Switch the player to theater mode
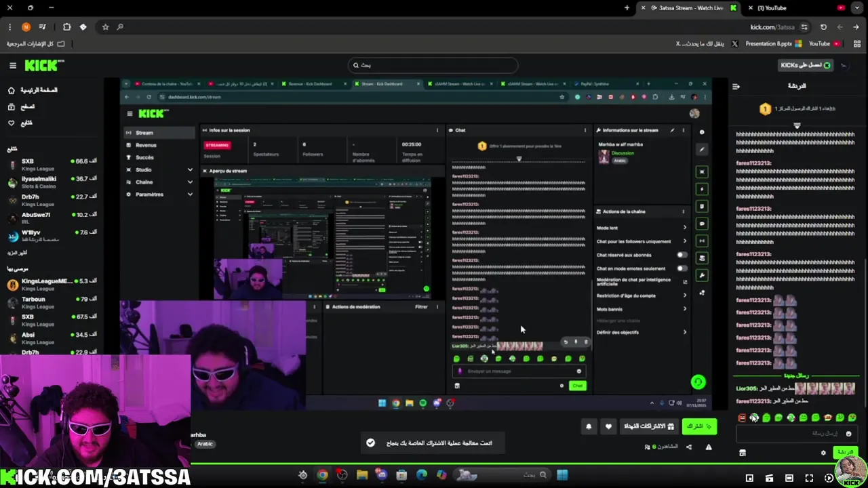This screenshot has height=488, width=868. [x=789, y=478]
